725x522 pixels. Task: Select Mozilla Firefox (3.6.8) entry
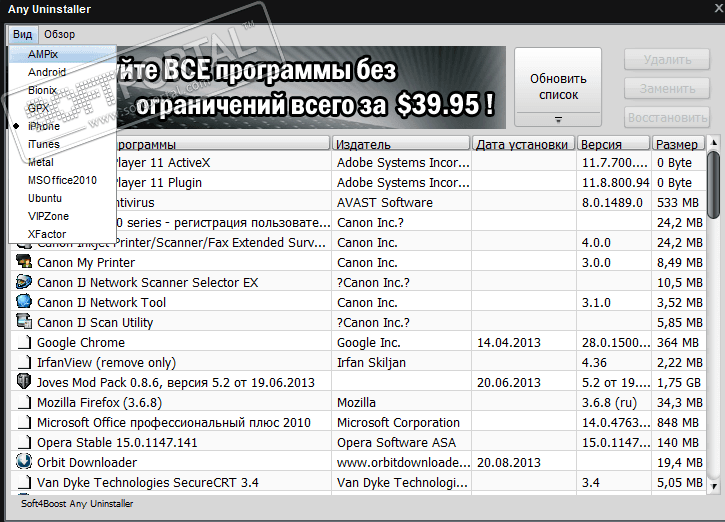click(x=358, y=403)
